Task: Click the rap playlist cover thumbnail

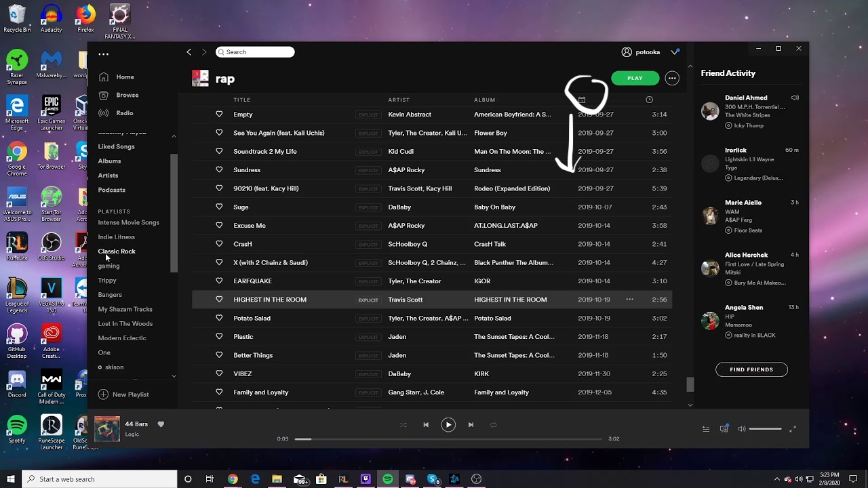Action: pos(200,78)
